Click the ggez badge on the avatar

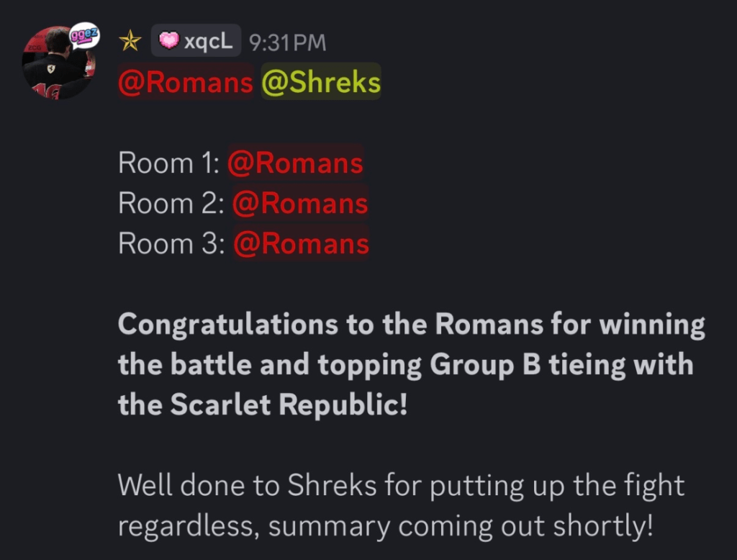pyautogui.click(x=84, y=35)
